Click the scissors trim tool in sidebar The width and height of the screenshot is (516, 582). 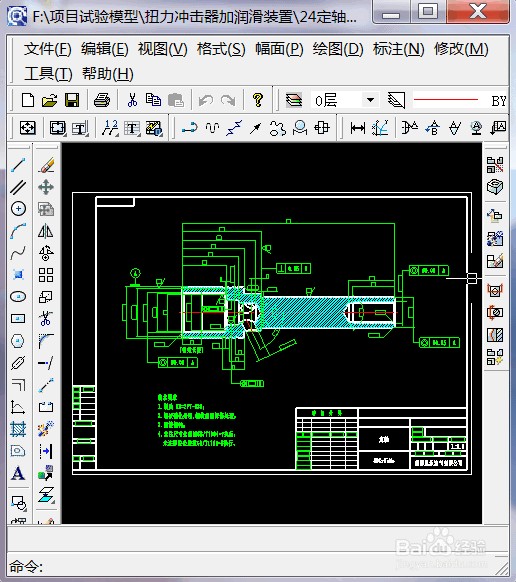[45, 318]
